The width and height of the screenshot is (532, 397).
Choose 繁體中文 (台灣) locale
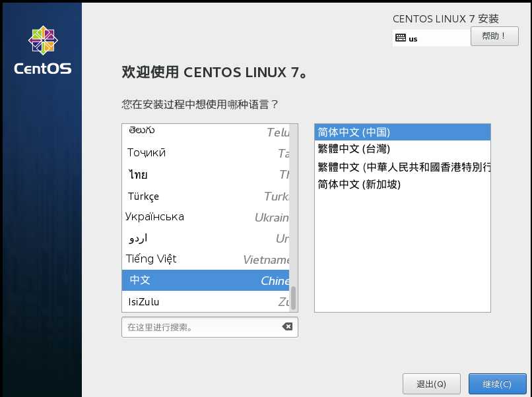pyautogui.click(x=403, y=149)
